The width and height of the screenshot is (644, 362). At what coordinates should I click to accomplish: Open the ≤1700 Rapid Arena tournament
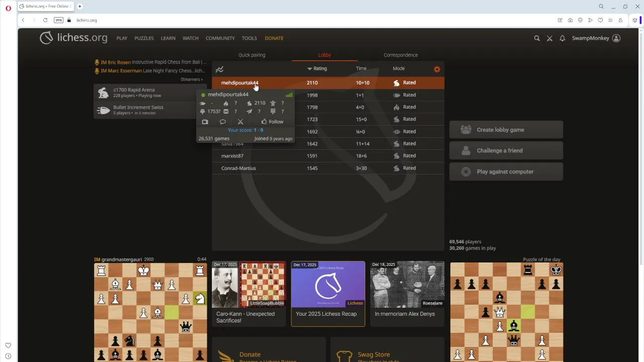pos(150,93)
